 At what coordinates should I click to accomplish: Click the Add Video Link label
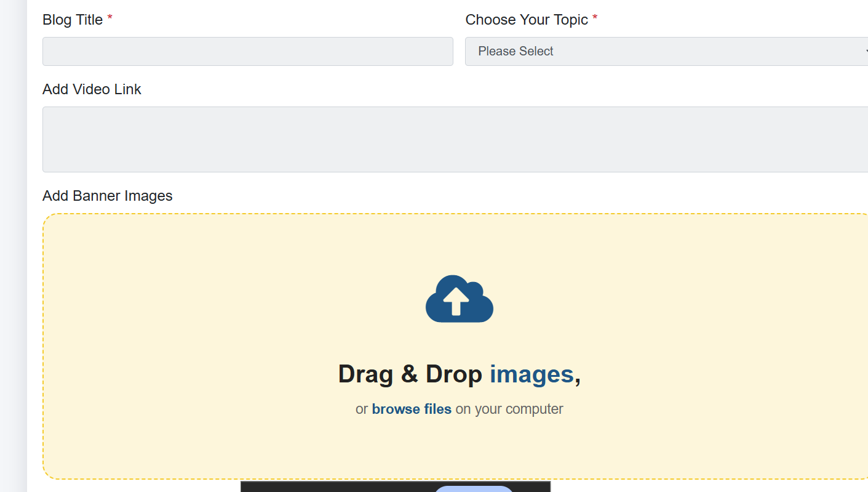pos(92,89)
